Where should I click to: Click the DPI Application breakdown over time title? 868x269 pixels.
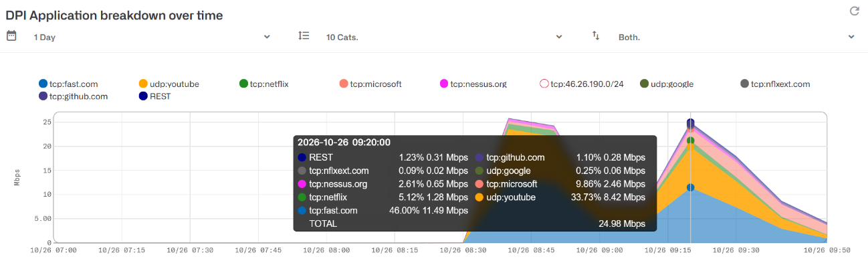114,15
